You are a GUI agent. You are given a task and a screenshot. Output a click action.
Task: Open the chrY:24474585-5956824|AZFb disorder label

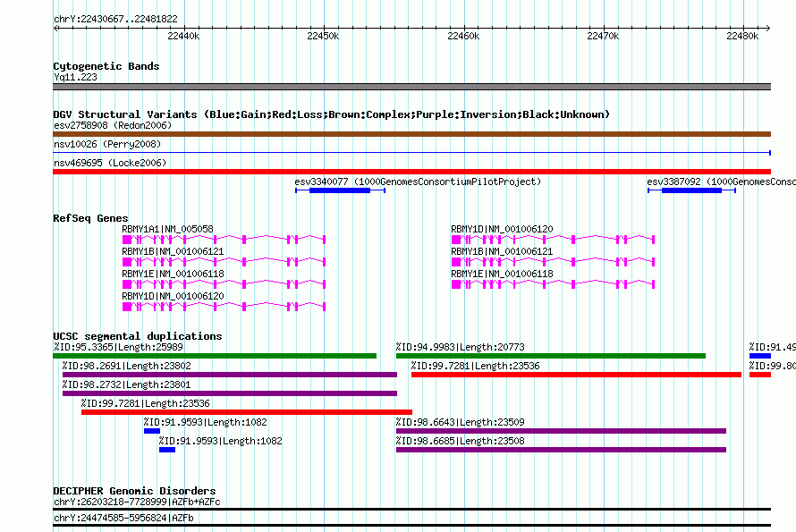pyautogui.click(x=123, y=519)
